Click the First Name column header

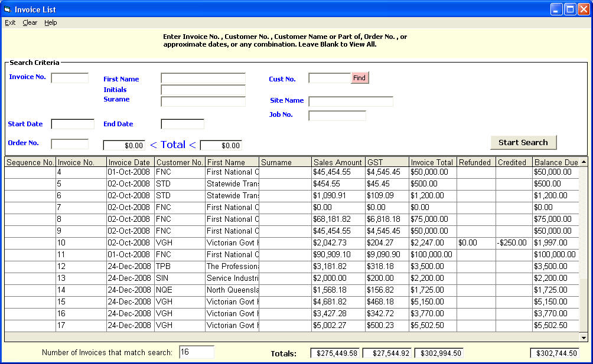pyautogui.click(x=232, y=162)
